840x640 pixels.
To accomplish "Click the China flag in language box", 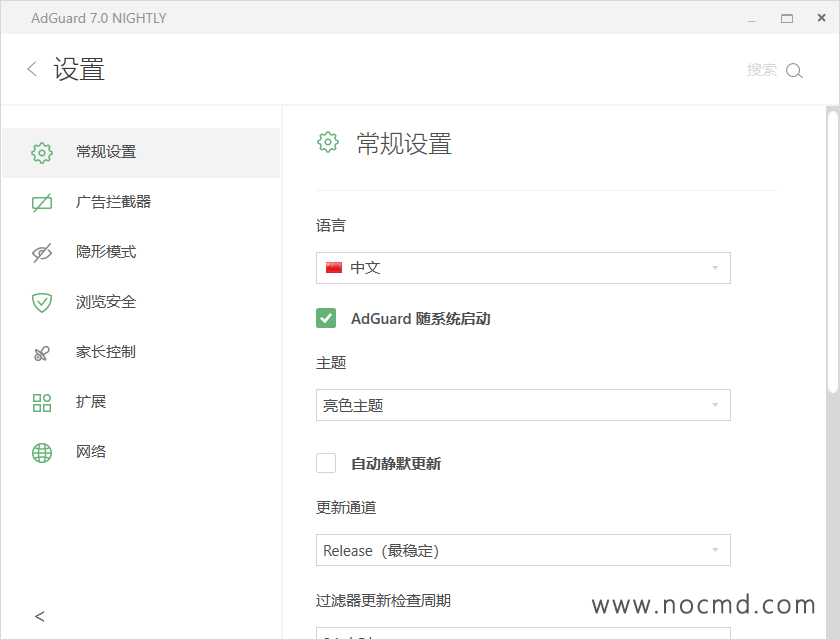I will coord(334,268).
